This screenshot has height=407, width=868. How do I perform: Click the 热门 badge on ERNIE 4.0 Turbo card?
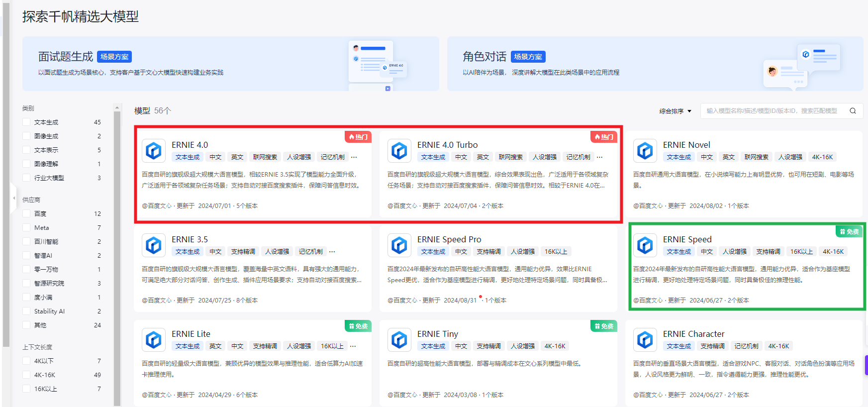pyautogui.click(x=604, y=137)
